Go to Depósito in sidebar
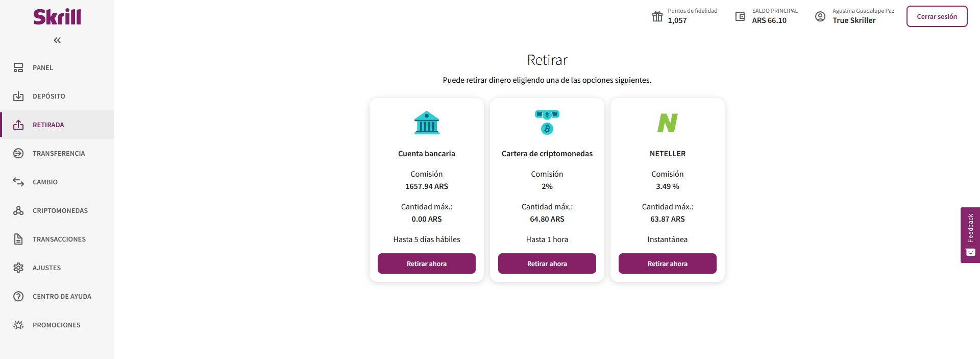The image size is (980, 359). 48,96
